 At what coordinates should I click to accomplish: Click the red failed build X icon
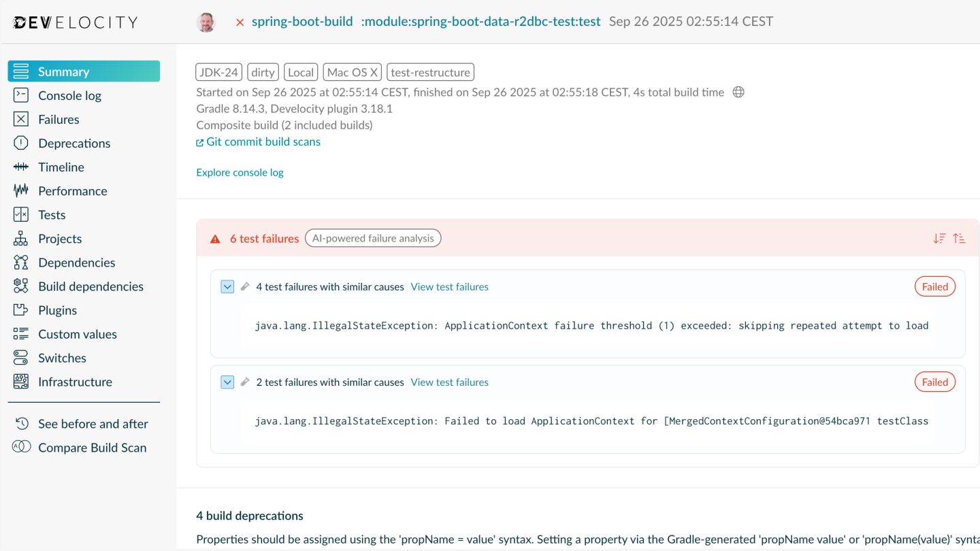[240, 22]
